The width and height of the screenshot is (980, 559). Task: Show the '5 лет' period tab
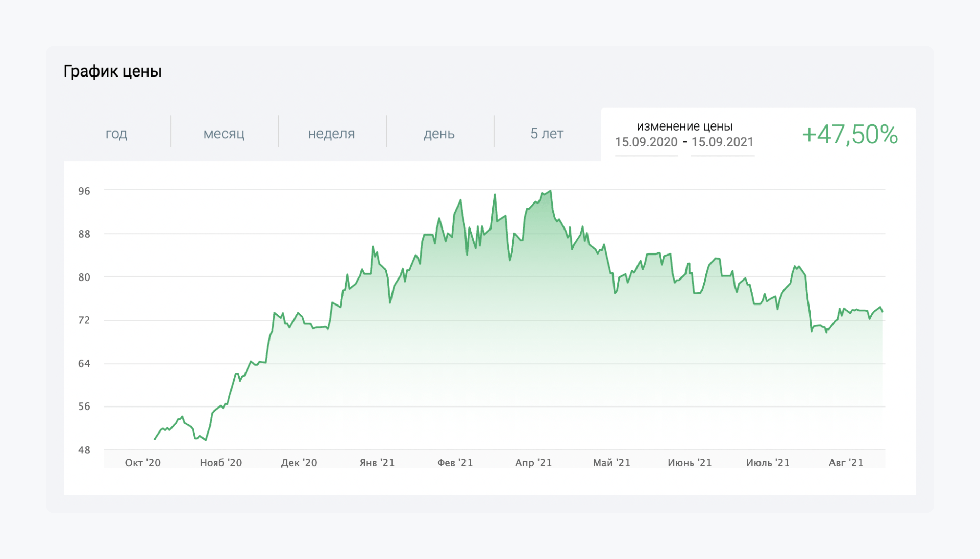tap(547, 134)
